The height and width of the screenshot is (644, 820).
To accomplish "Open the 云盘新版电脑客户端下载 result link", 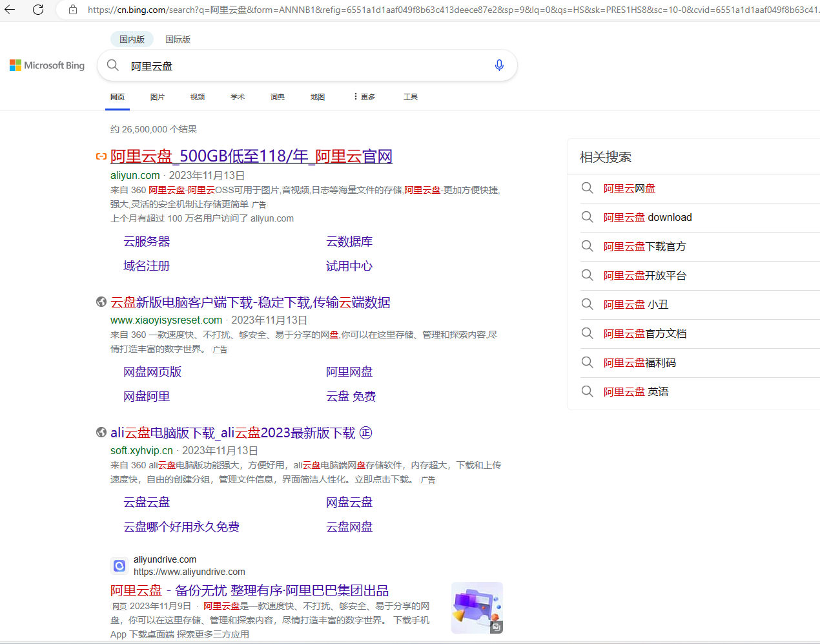I will tap(251, 302).
